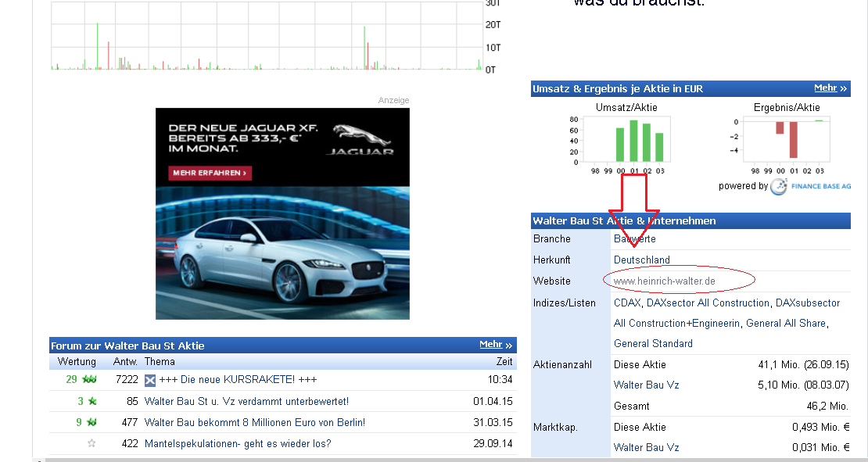Open the CDAX index link
The image size is (868, 462).
click(x=627, y=303)
